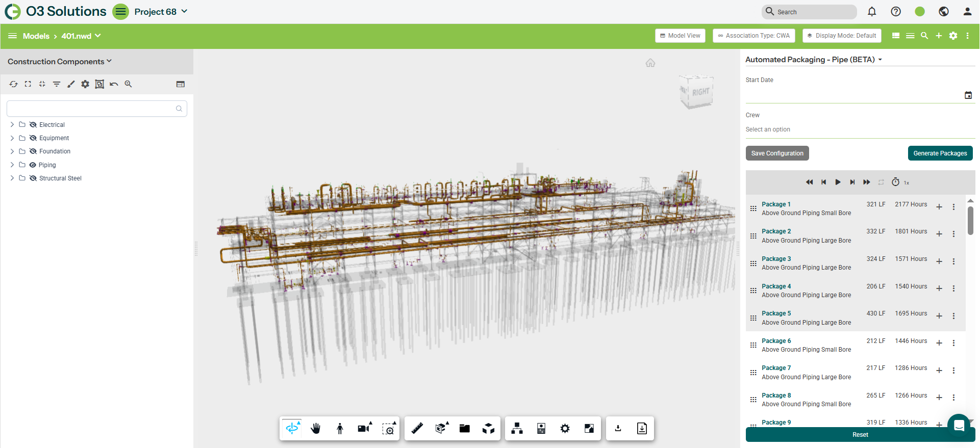Toggle the loop playback icon
980x448 pixels.
pyautogui.click(x=881, y=182)
